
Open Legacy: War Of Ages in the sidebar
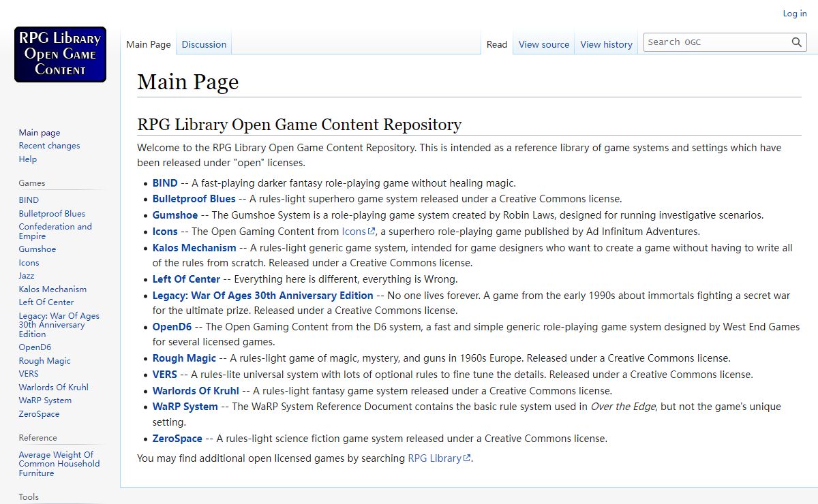tap(59, 325)
